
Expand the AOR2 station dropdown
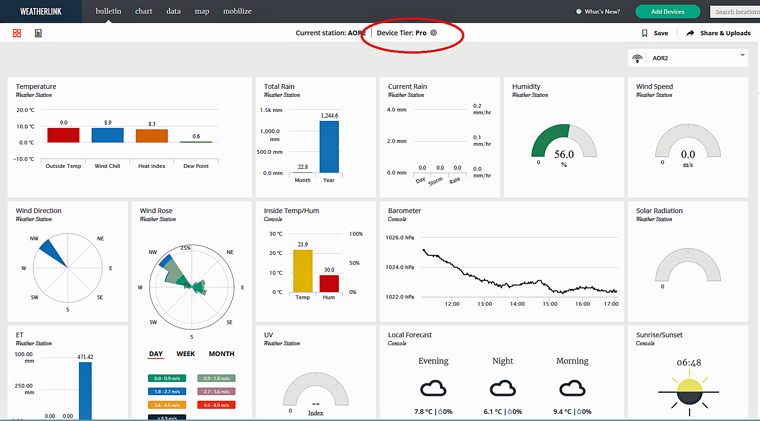(x=688, y=58)
